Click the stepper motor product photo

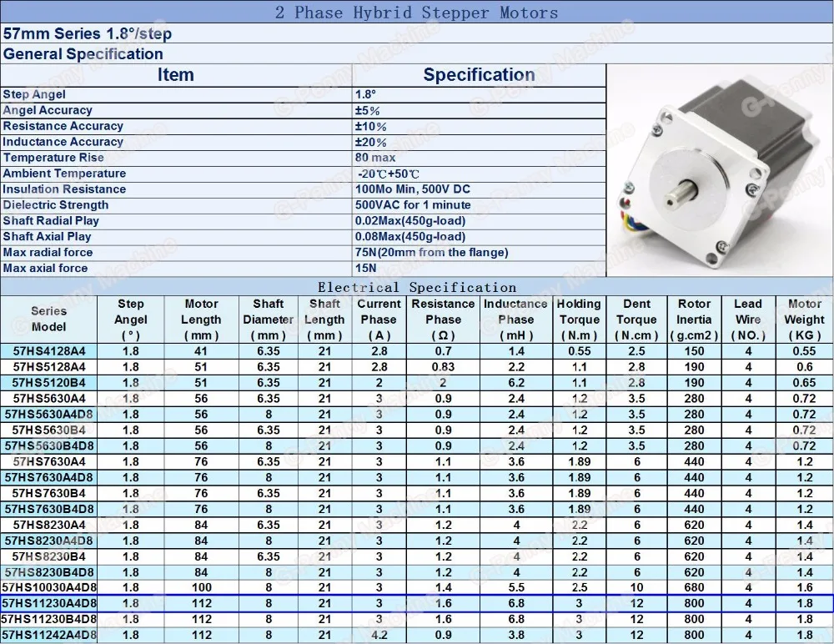point(720,170)
